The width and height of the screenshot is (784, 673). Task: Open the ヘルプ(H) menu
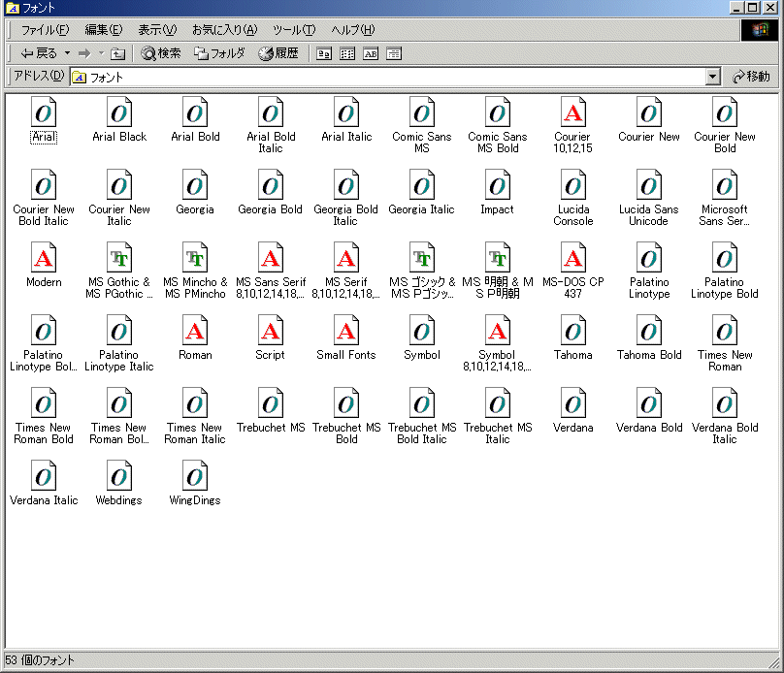(352, 30)
